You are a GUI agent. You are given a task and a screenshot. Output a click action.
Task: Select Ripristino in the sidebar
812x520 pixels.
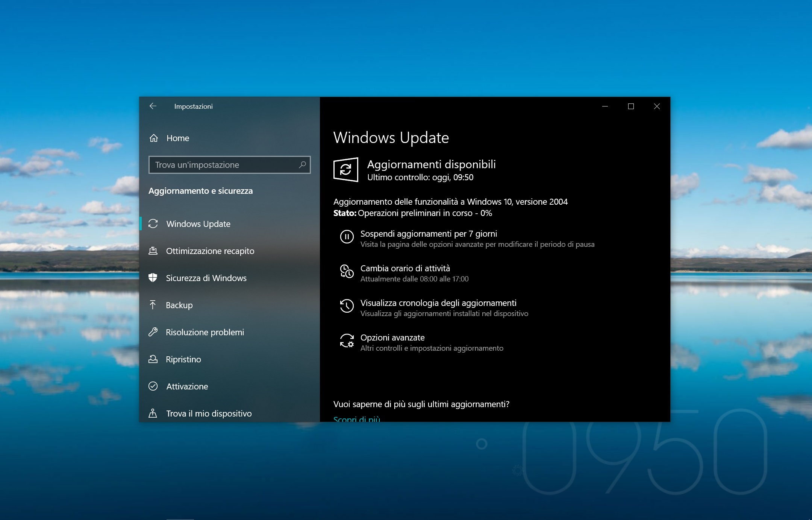click(230, 359)
